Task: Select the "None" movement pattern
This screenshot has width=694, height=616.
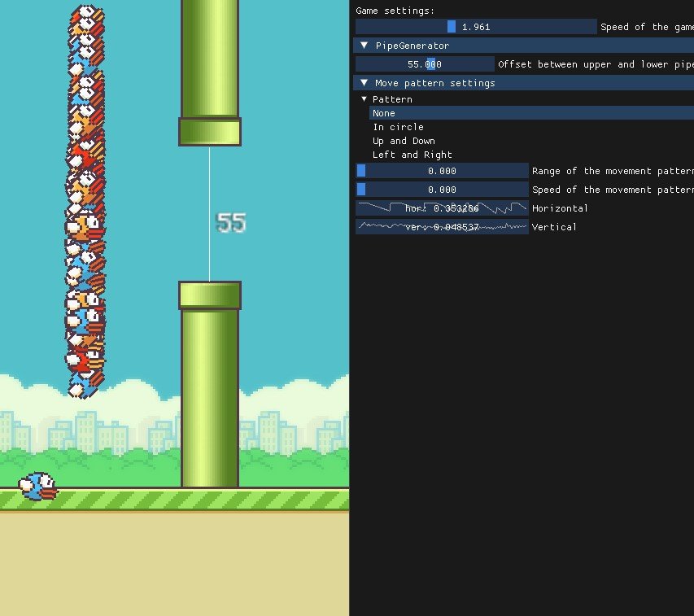Action: pyautogui.click(x=384, y=113)
